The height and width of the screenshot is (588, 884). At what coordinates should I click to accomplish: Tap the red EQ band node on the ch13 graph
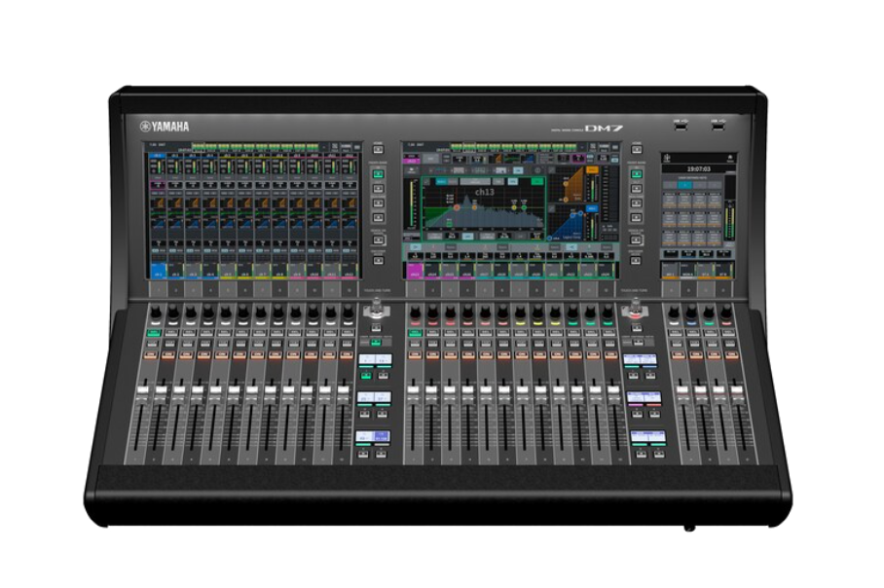coord(457,207)
